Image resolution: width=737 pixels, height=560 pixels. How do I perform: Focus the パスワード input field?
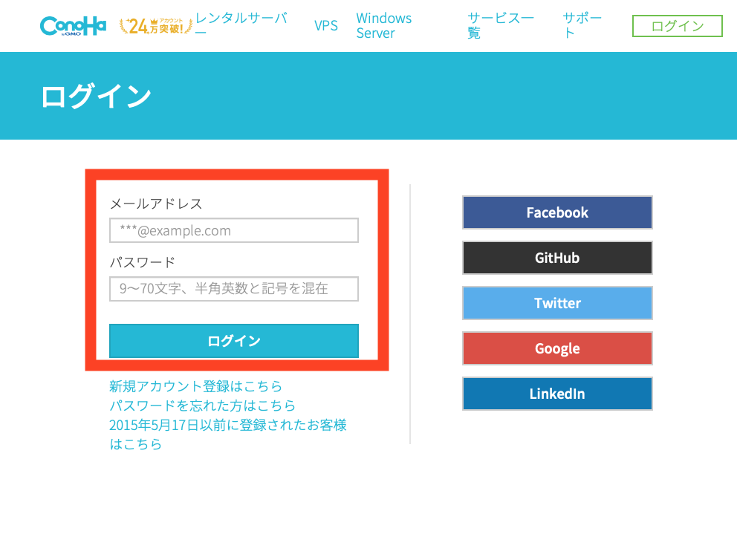pos(233,288)
